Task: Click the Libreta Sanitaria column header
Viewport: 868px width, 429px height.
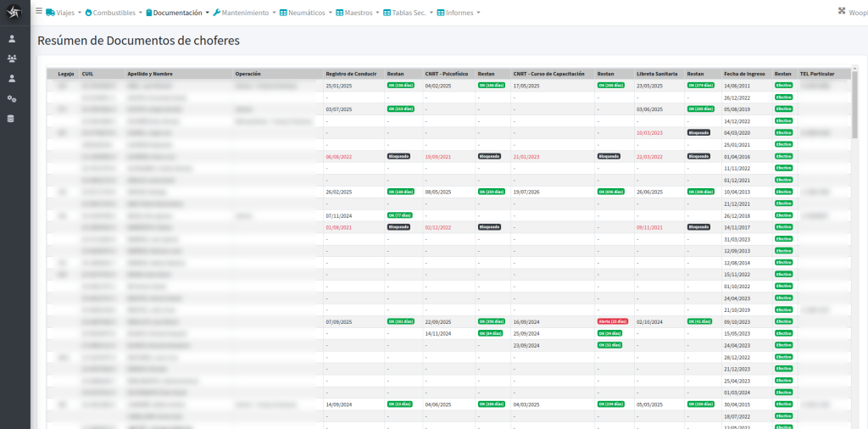Action: (x=656, y=74)
